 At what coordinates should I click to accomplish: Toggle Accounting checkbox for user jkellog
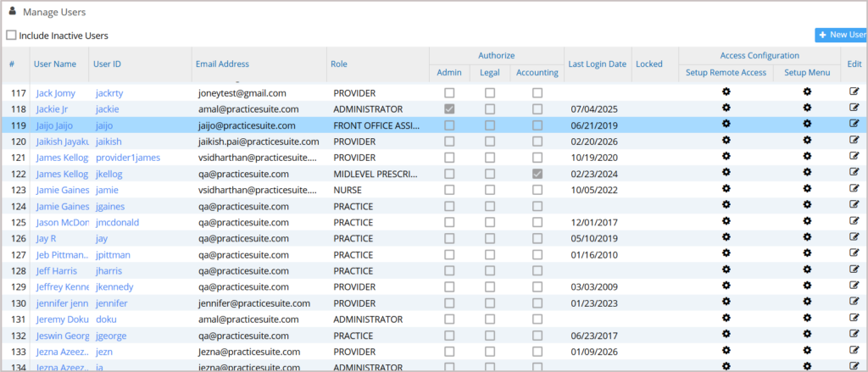coord(537,174)
